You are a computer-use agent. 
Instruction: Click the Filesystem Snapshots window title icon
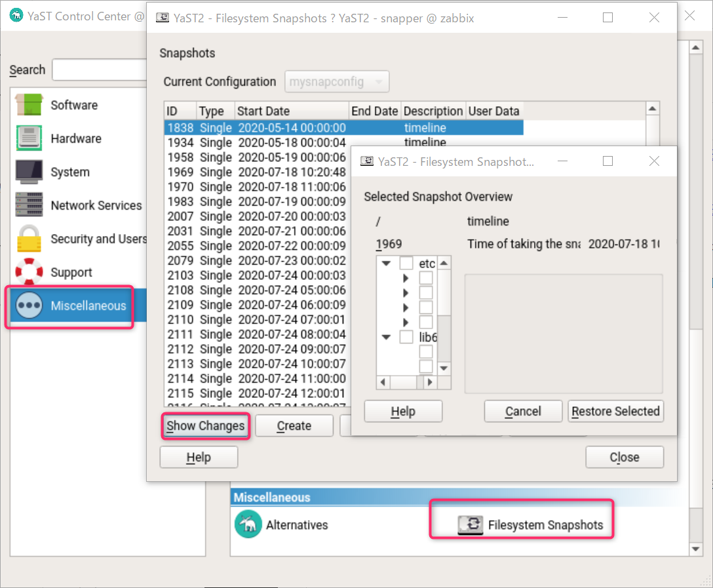(x=163, y=18)
